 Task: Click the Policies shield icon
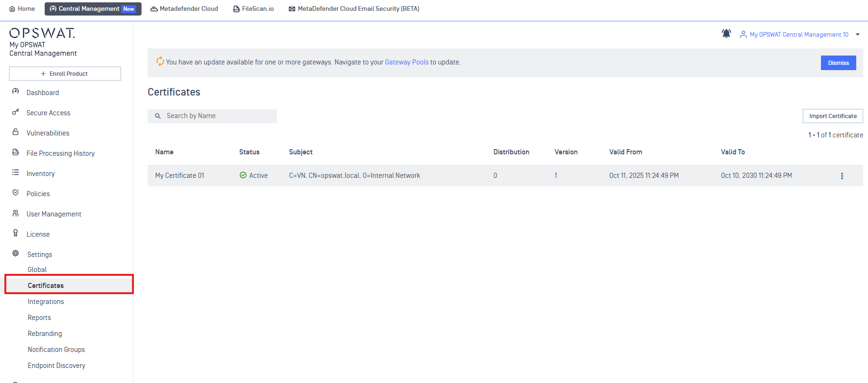[x=16, y=193]
